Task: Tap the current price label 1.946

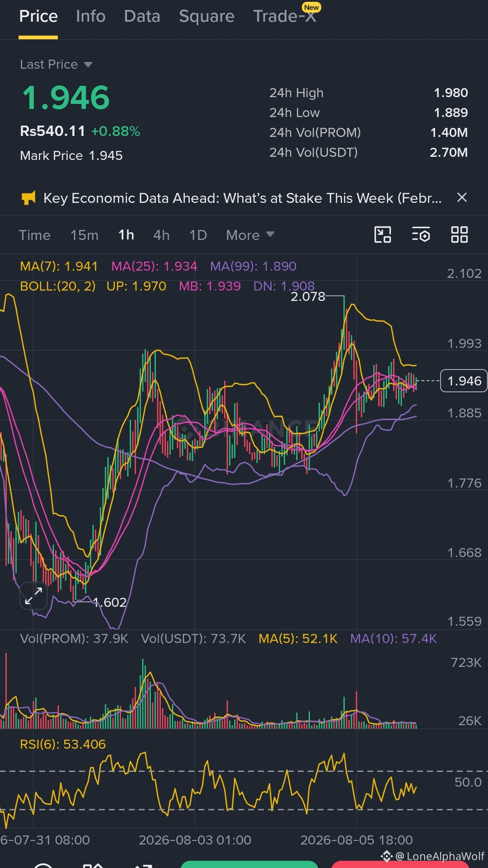Action: click(x=464, y=381)
